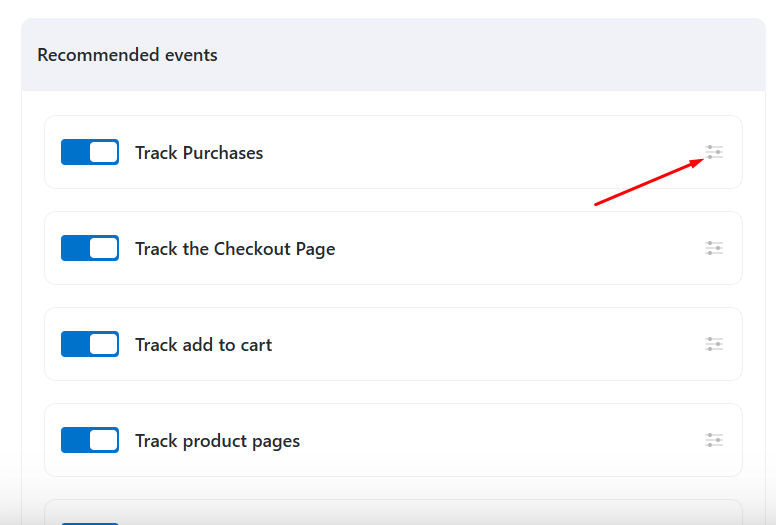Open Track product pages settings icon
Image resolution: width=776 pixels, height=525 pixels.
coord(713,440)
